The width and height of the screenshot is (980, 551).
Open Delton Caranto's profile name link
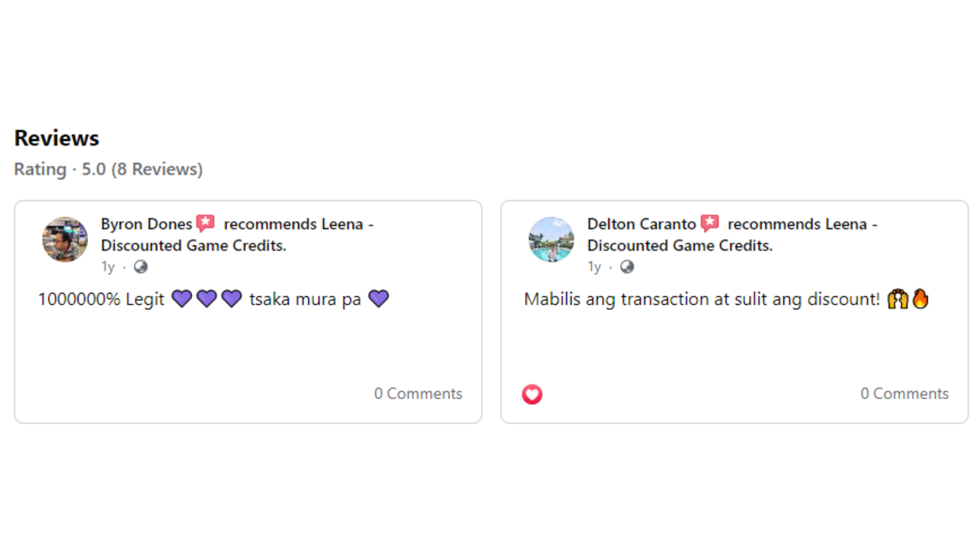(x=641, y=224)
